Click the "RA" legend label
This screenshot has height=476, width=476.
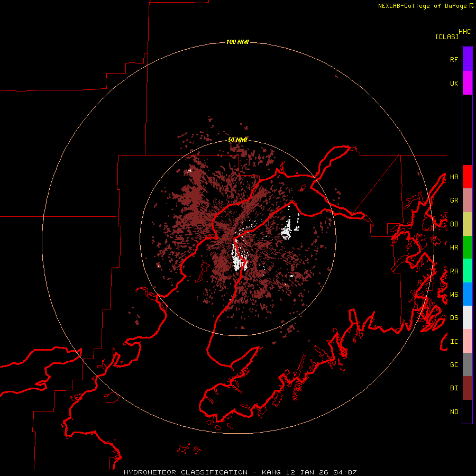point(454,271)
